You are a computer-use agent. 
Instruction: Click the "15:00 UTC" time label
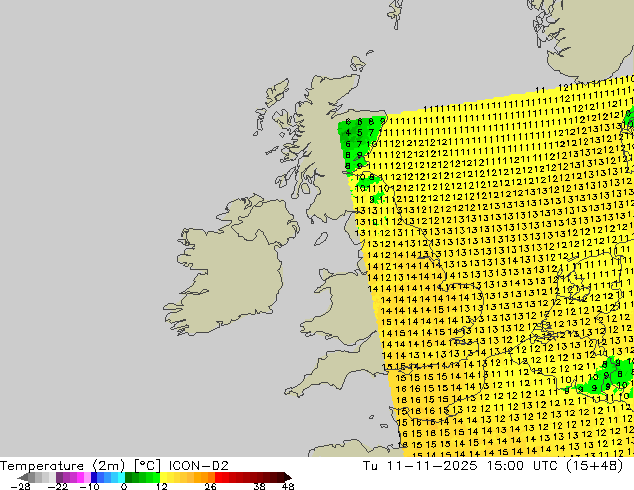pos(520,466)
